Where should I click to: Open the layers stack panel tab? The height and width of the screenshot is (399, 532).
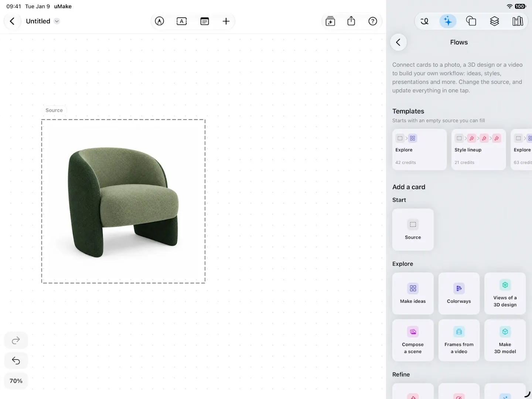point(494,21)
